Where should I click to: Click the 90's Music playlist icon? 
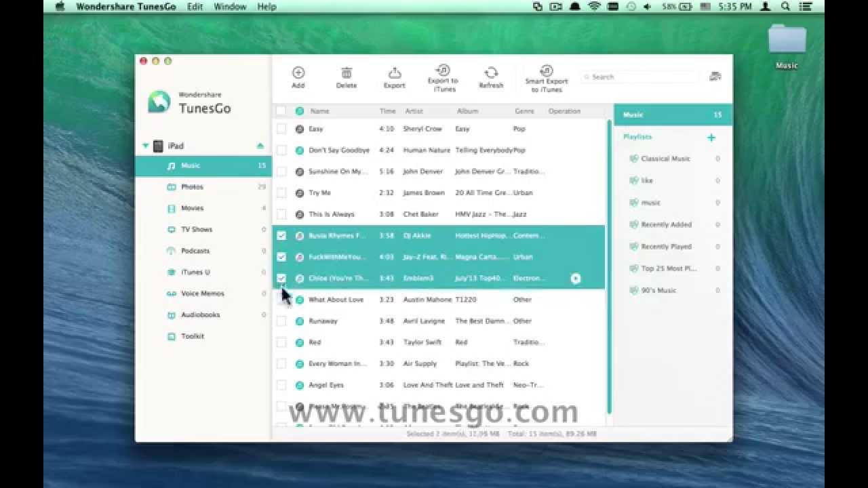pyautogui.click(x=633, y=290)
